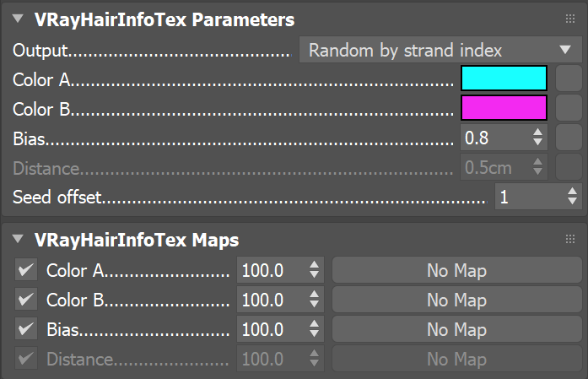Viewport: 588px width, 379px height.
Task: Toggle the Color A map checkbox
Action: click(x=26, y=270)
